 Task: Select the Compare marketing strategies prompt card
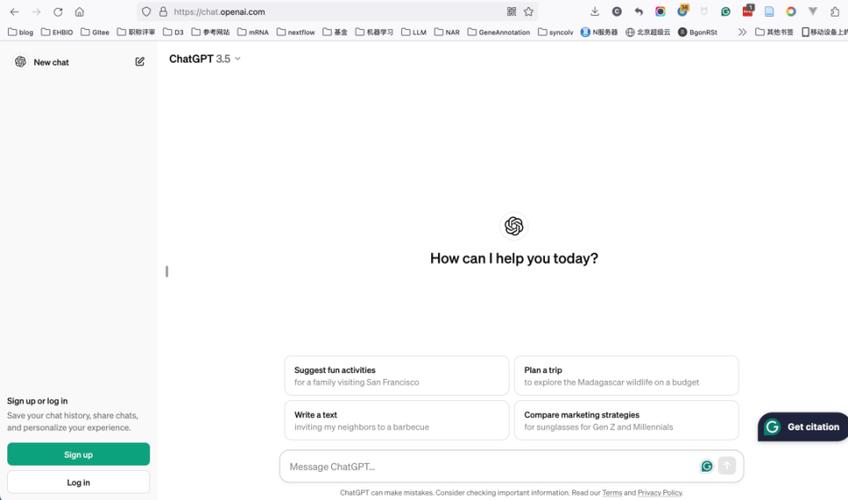click(626, 421)
